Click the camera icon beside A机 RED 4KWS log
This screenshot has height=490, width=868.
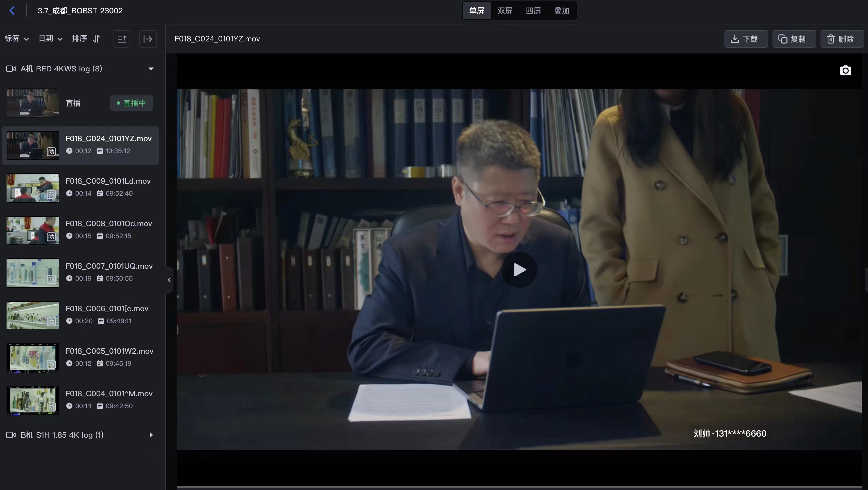pyautogui.click(x=11, y=69)
